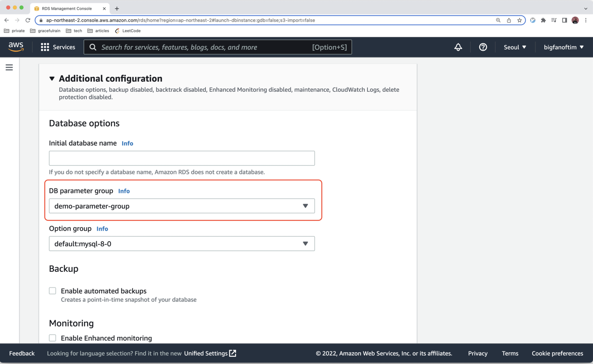Open the Seoul region selector

tap(515, 47)
